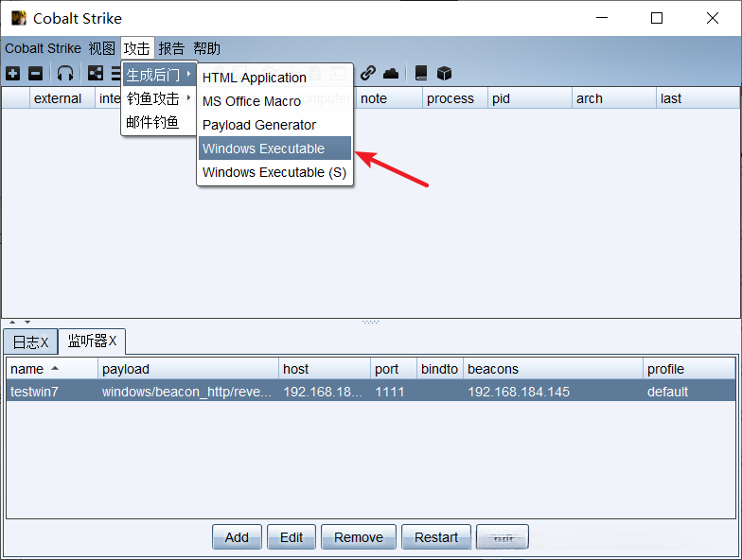Close the Cobalt Strike window
742x560 pixels.
coord(712,18)
